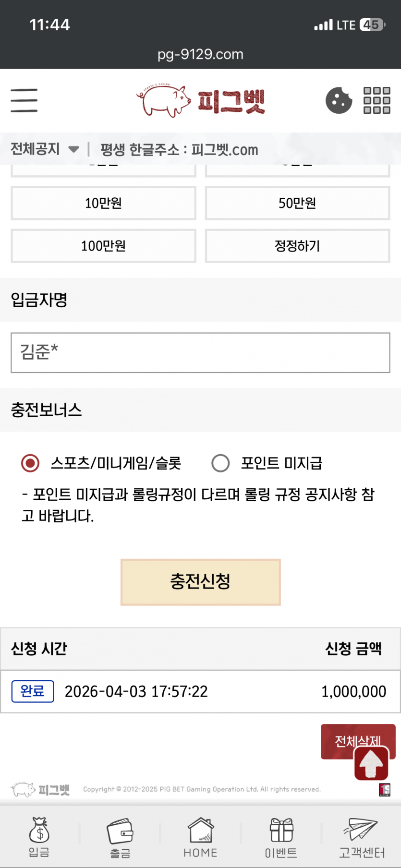
Task: Tap the cookie icon in header
Action: coord(339,100)
